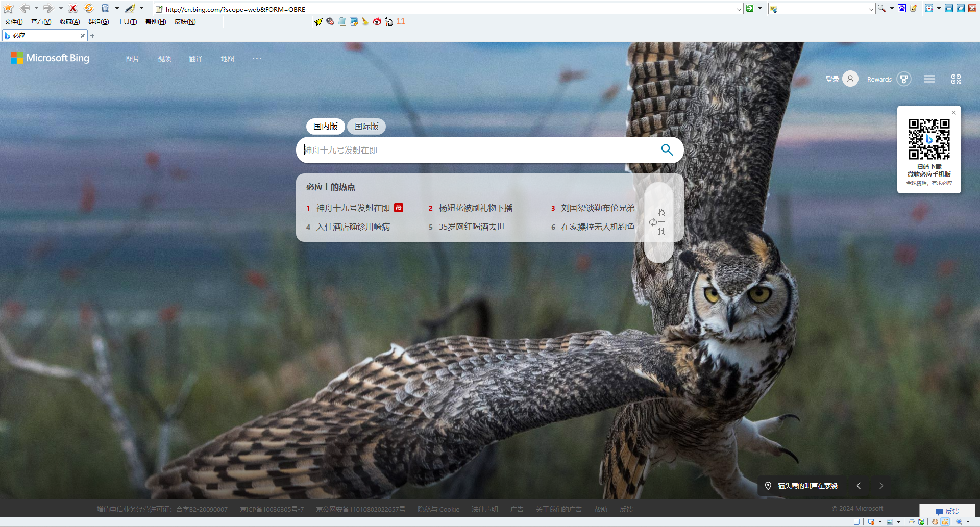Click the login user avatar icon
This screenshot has width=980, height=527.
[850, 79]
